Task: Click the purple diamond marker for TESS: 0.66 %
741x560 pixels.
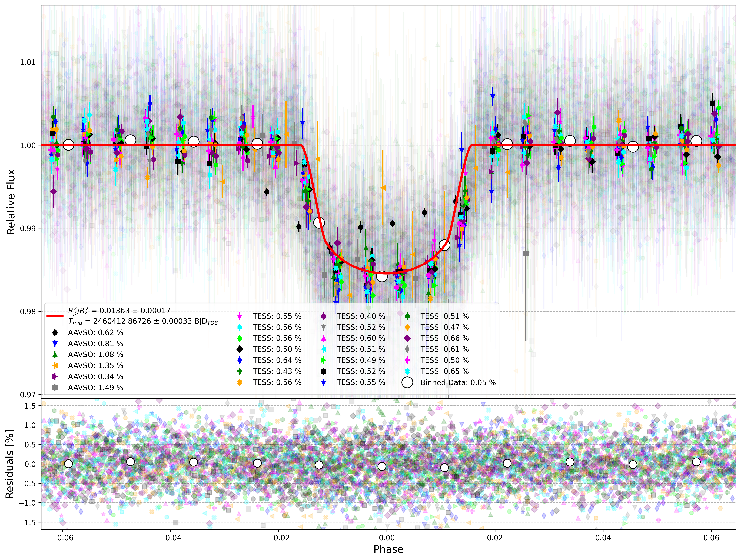Action: [407, 338]
